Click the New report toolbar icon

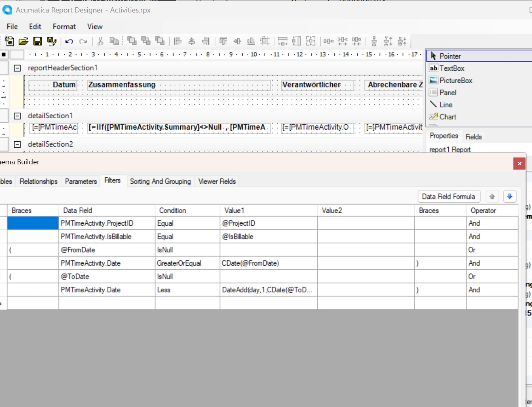pos(9,41)
